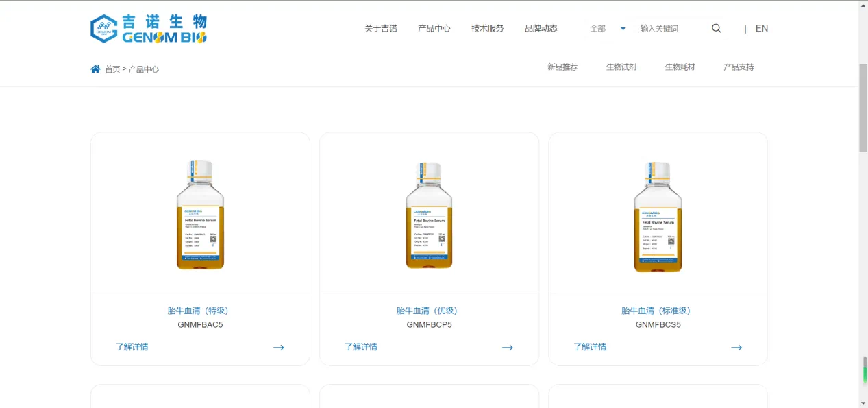Switch language to EN
The height and width of the screenshot is (408, 868).
click(761, 29)
